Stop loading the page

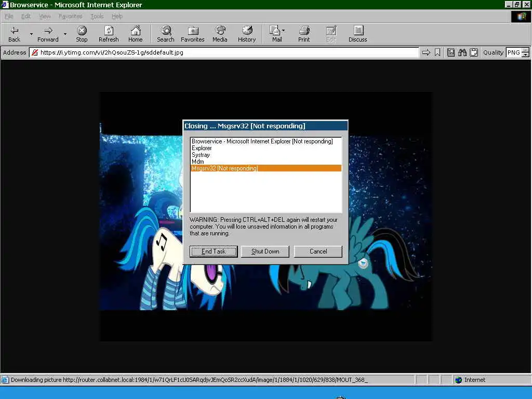point(82,34)
